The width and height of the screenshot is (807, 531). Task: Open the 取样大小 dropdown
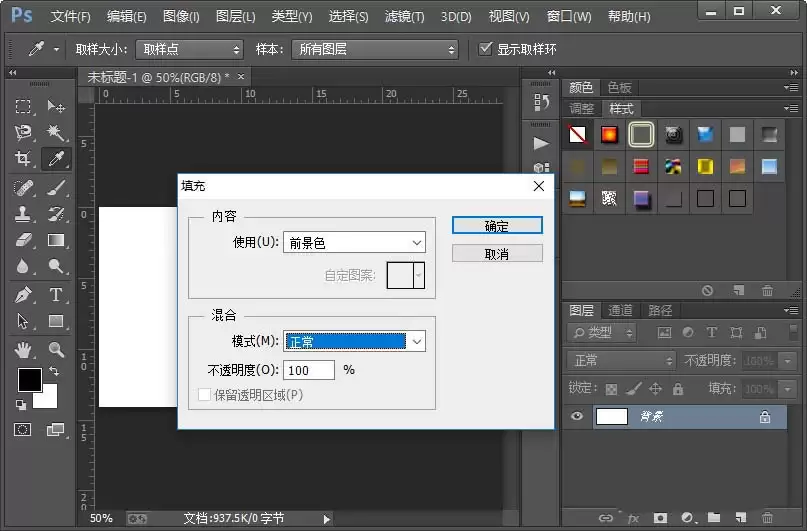(x=189, y=49)
